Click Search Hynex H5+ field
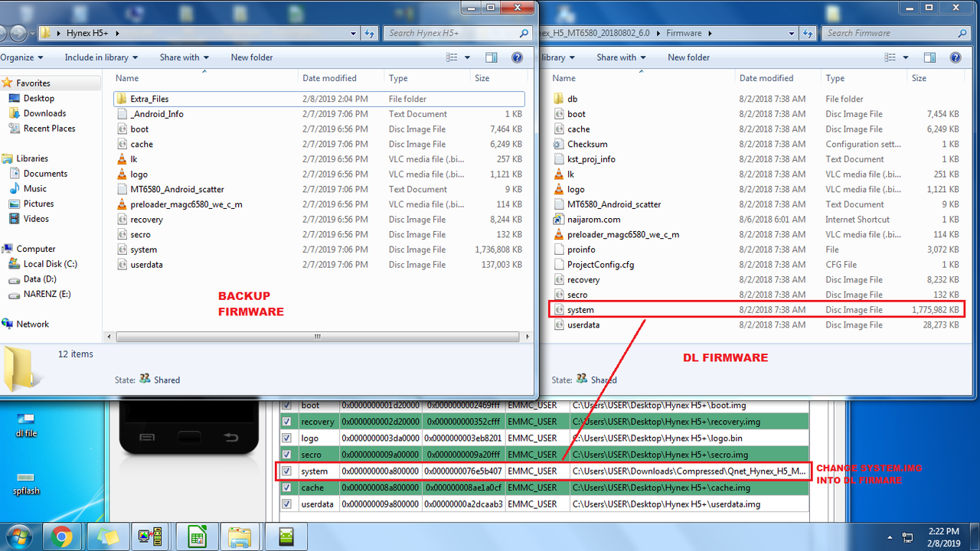 point(458,33)
